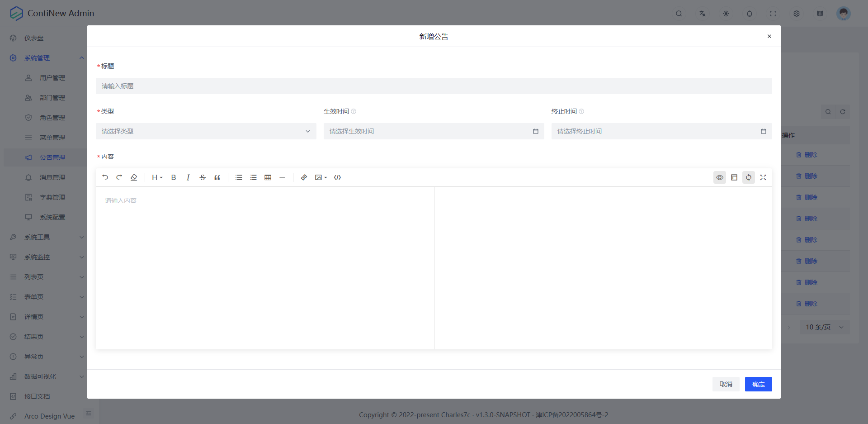Insert a code block in the editor
This screenshot has width=868, height=424.
click(337, 177)
